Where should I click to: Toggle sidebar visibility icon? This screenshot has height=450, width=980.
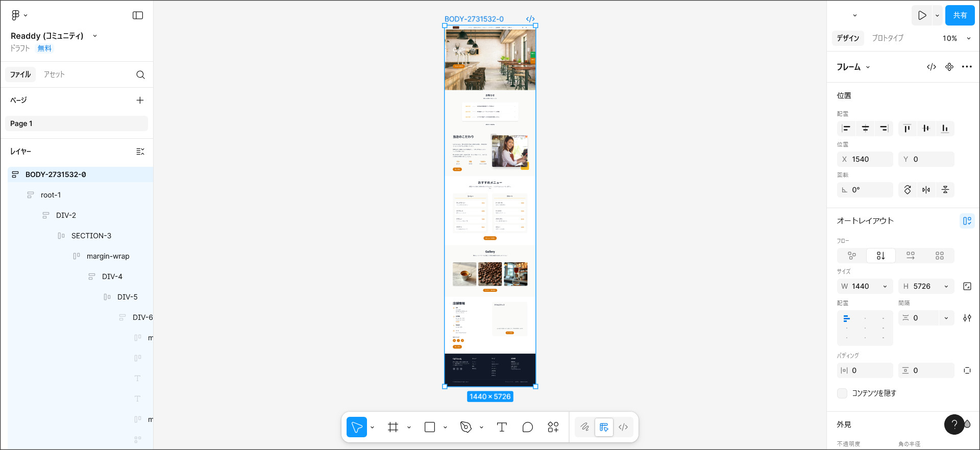(x=138, y=15)
